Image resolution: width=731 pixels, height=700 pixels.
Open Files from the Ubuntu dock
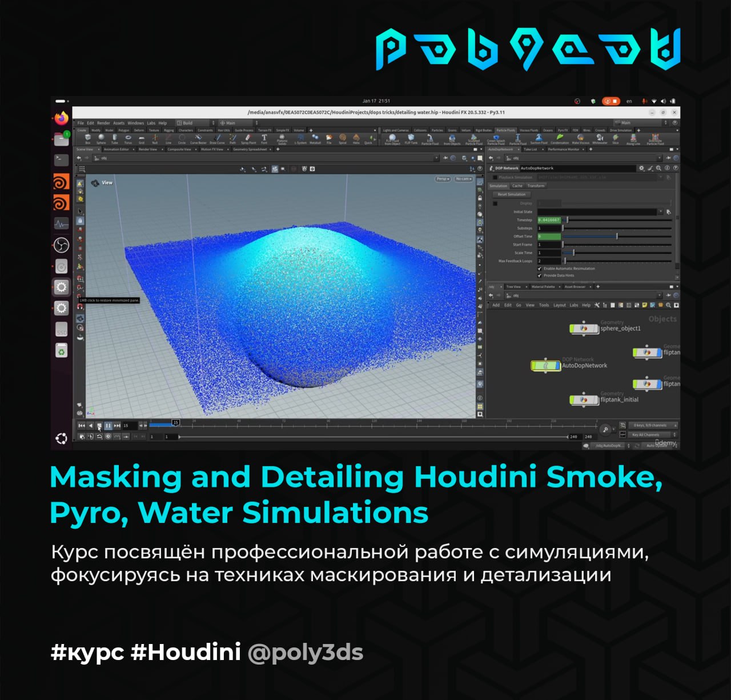pos(61,139)
